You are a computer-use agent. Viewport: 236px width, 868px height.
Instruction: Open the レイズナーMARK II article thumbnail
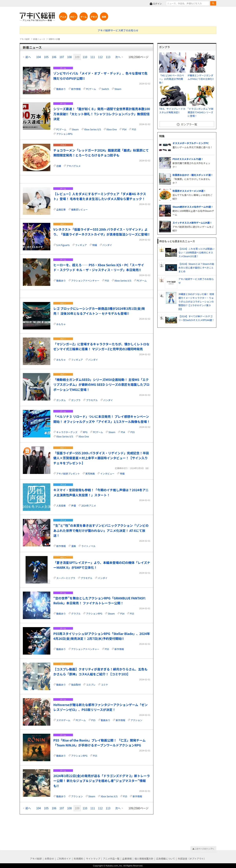[36, 570]
